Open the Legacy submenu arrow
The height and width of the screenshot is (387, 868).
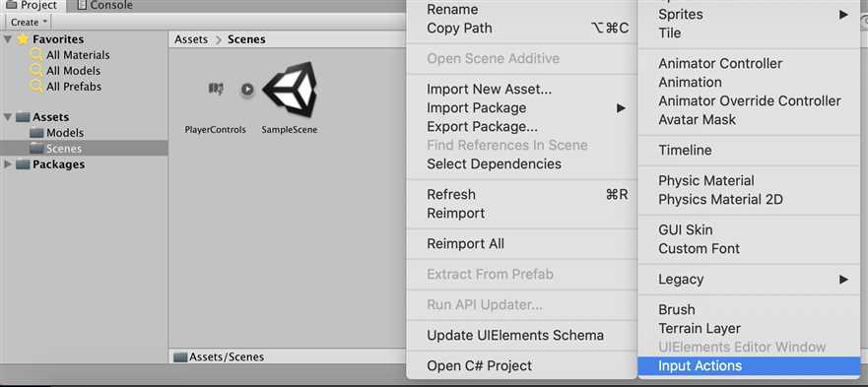(x=843, y=279)
